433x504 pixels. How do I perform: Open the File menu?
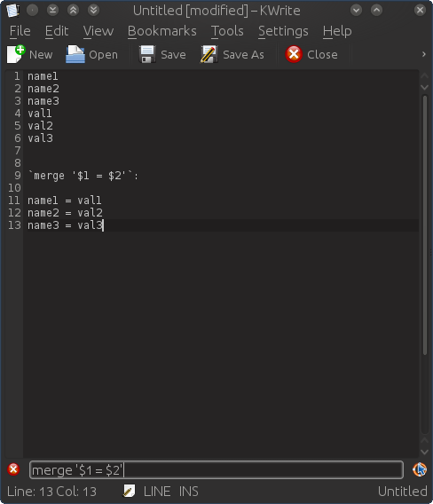point(20,31)
